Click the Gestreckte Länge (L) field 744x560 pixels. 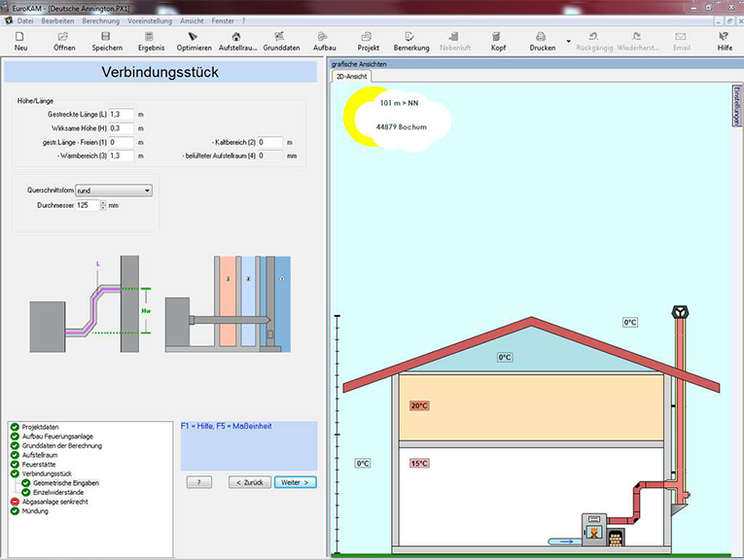(121, 114)
